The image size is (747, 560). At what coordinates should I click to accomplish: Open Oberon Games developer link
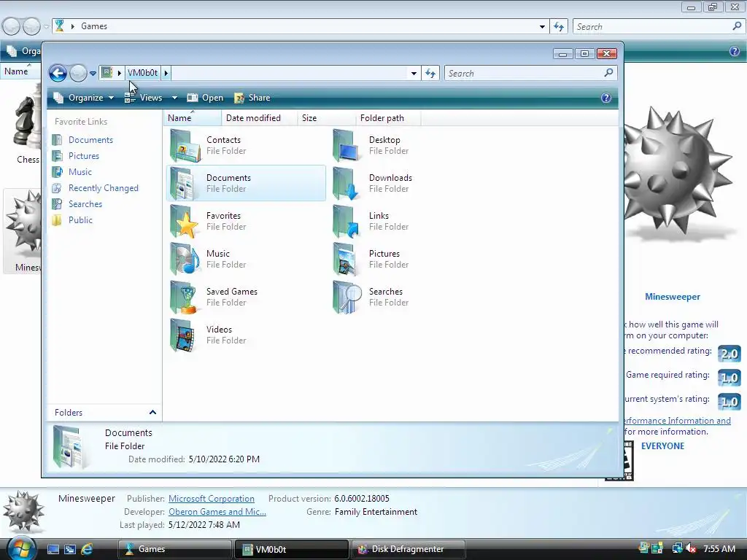(217, 512)
